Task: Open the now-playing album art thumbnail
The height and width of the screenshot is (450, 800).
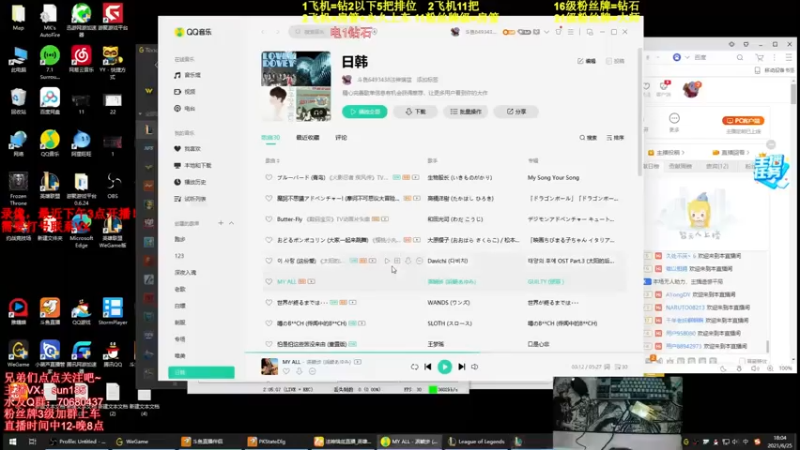Action: [269, 366]
